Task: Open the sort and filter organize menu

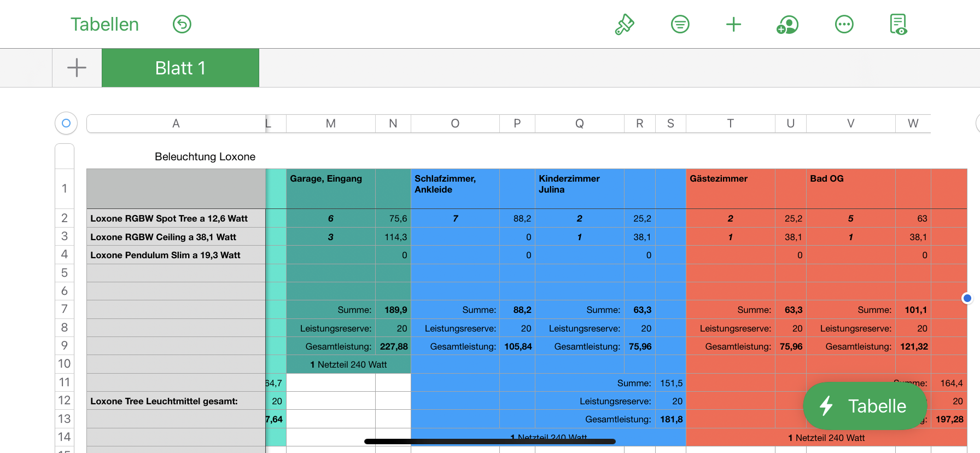Action: (680, 24)
